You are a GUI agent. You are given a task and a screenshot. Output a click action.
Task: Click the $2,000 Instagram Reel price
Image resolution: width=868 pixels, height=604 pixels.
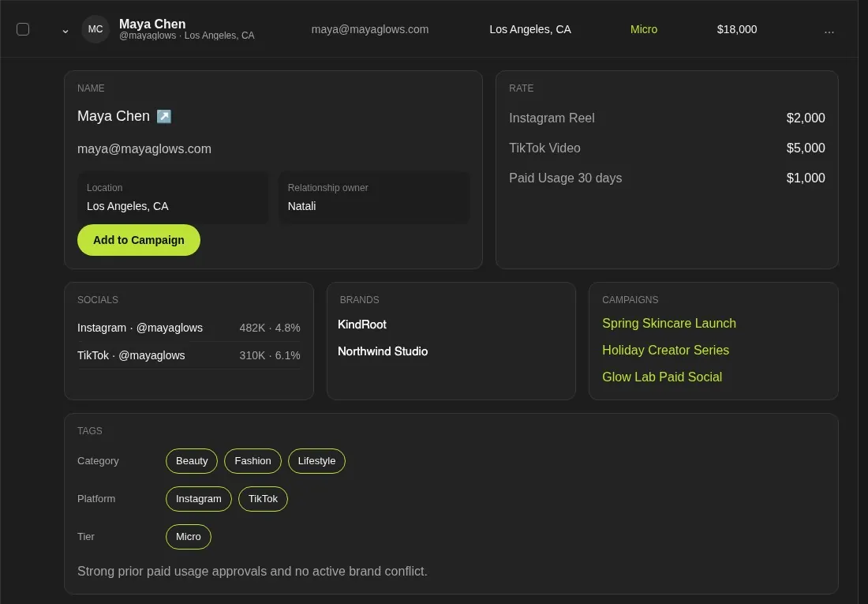[x=806, y=118]
